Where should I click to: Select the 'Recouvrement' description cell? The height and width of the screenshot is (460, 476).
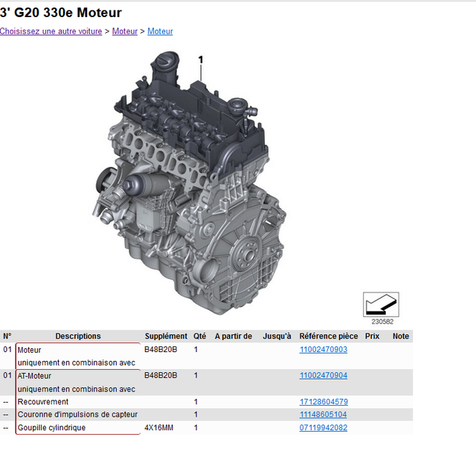coord(43,402)
